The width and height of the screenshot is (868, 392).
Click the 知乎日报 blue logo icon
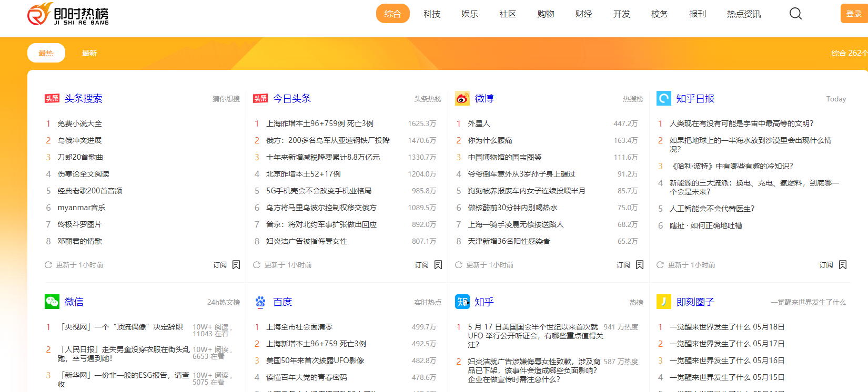[664, 98]
